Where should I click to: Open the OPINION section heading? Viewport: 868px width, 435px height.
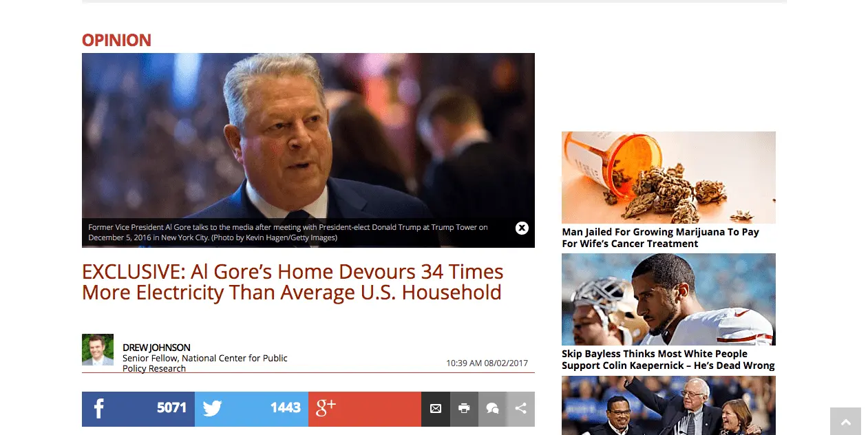116,40
